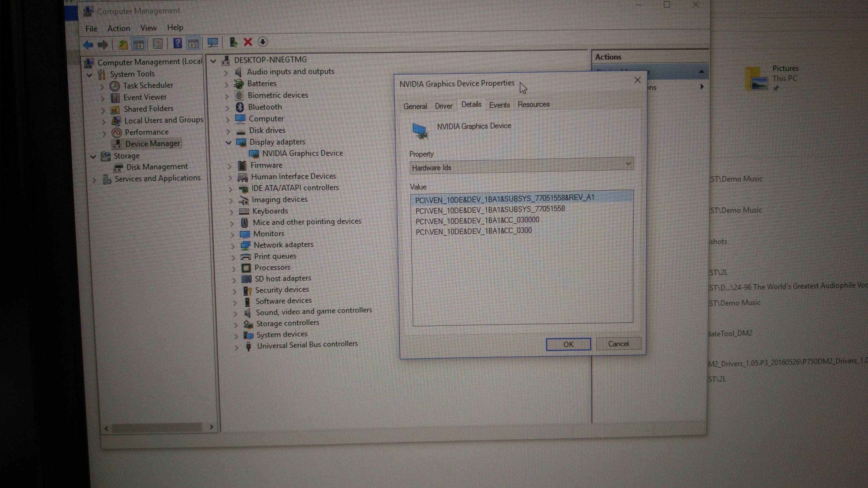Screen dimensions: 868x488
Task: Close the NVIDIA Graphics Device Properties dialog
Action: tap(637, 80)
